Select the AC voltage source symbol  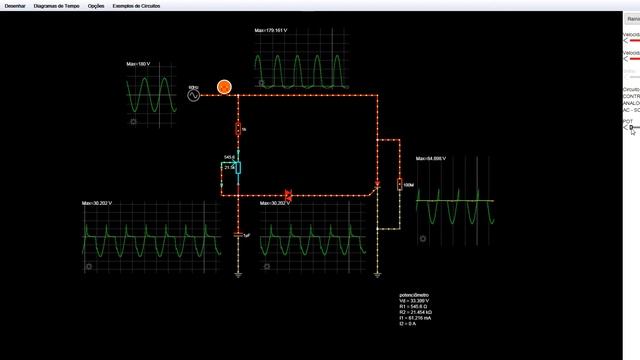(193, 96)
